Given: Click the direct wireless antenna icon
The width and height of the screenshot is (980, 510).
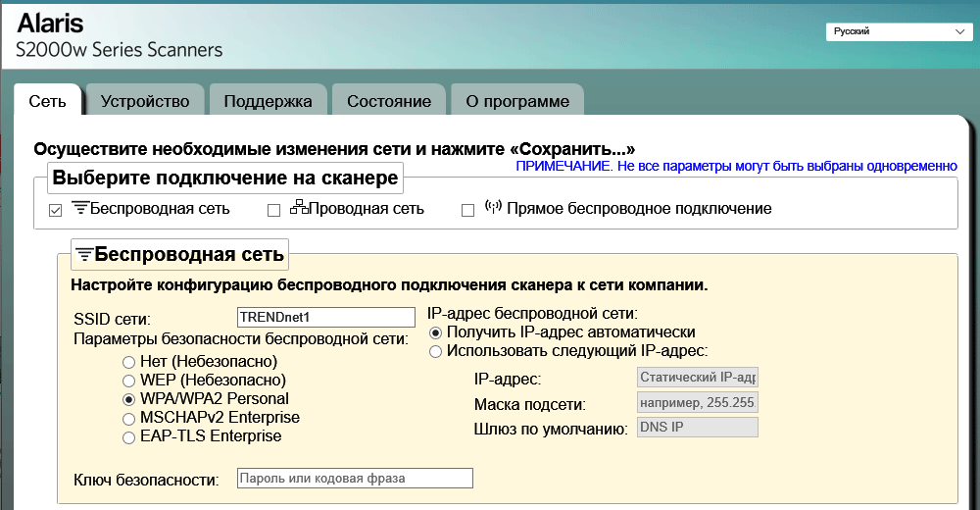Looking at the screenshot, I should tap(493, 206).
